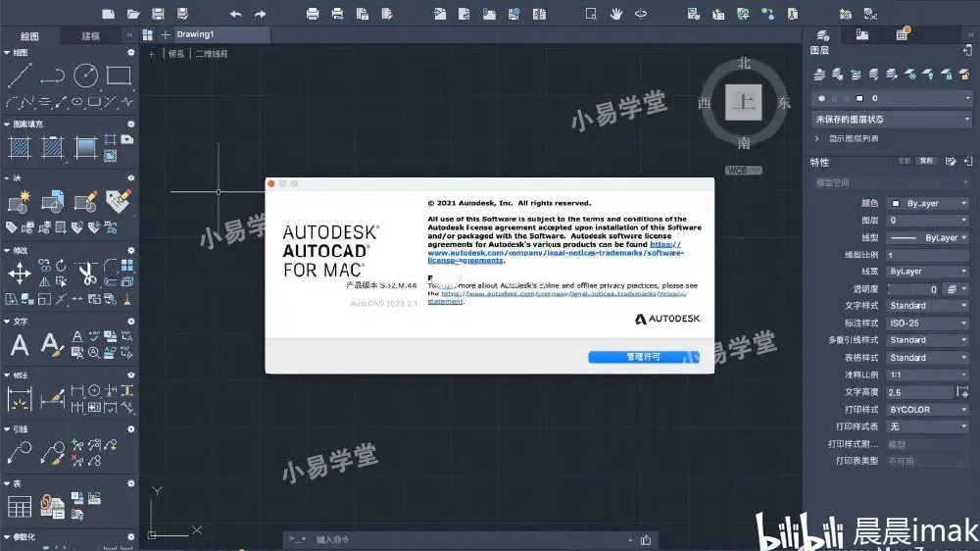The image size is (980, 551).
Task: Open the 标注样式 ISO-25 dropdown
Action: (927, 324)
